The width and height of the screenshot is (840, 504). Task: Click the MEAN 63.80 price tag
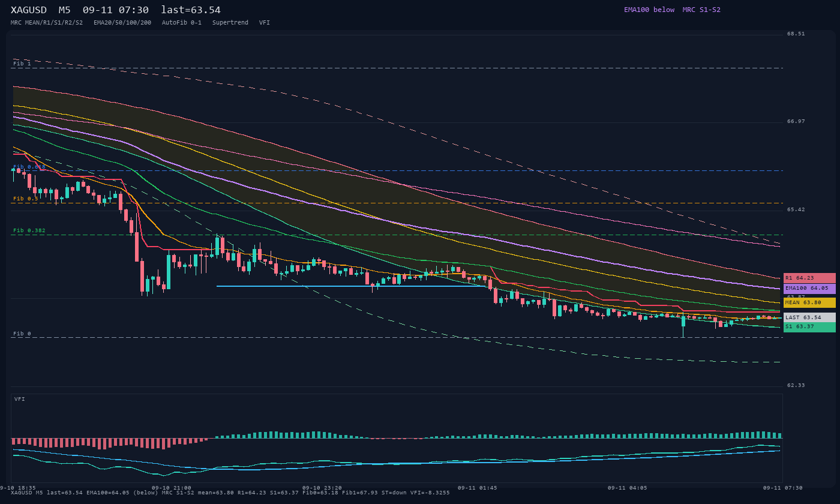click(x=809, y=303)
